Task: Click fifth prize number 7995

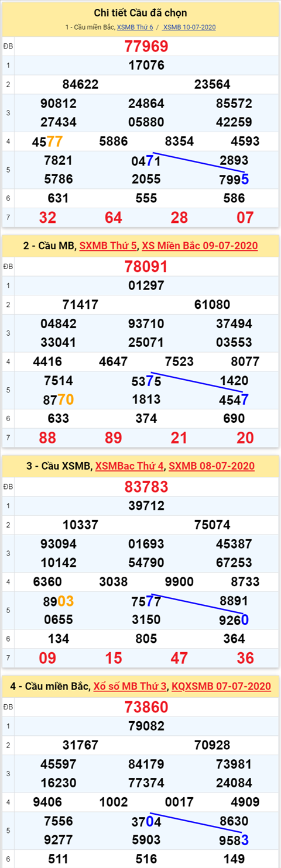Action: click(234, 179)
